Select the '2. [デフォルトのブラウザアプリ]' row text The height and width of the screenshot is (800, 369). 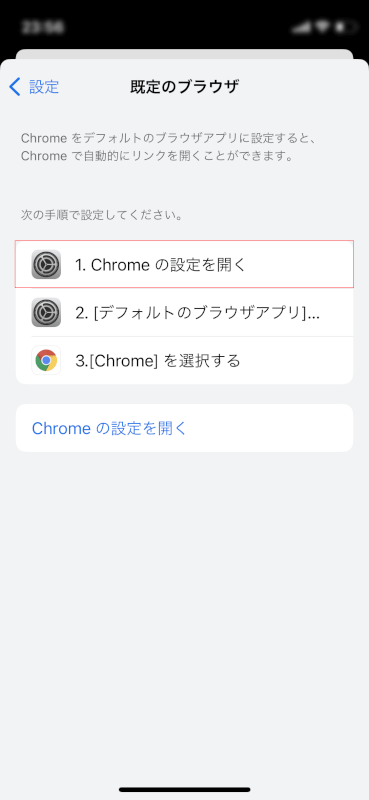(198, 313)
